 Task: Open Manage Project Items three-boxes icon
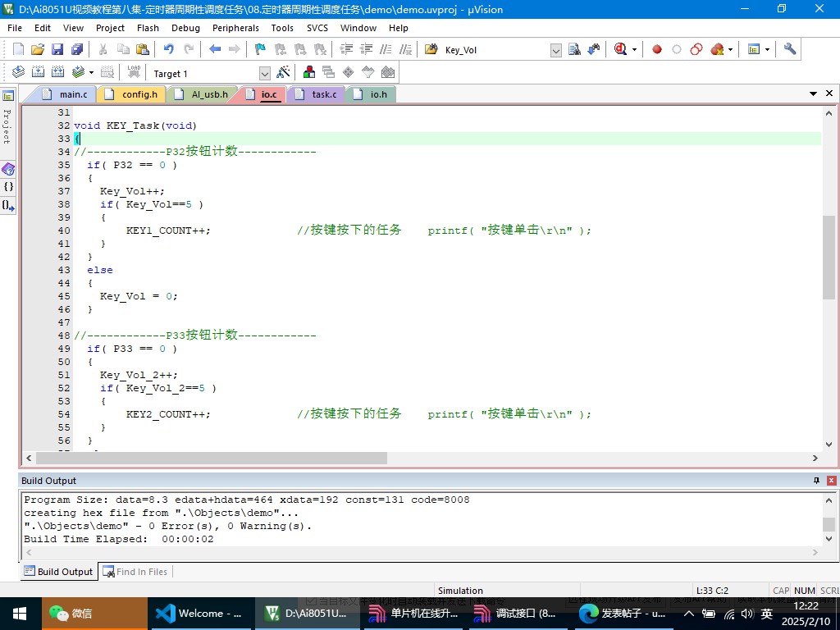tap(309, 72)
